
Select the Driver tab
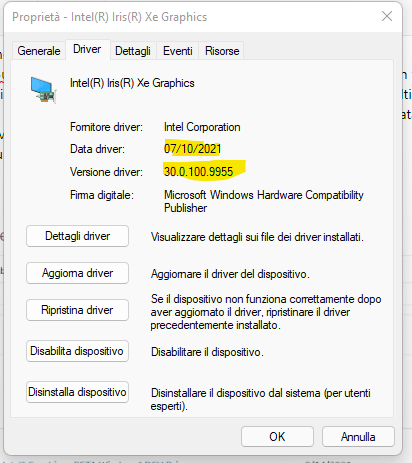(87, 49)
